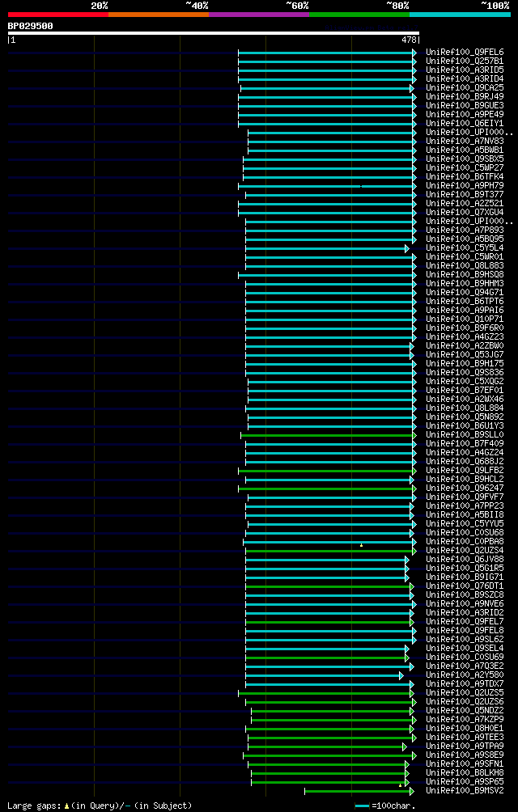
Task: Pick the UniRef100_B6TPT6 row label
Action: 465,302
